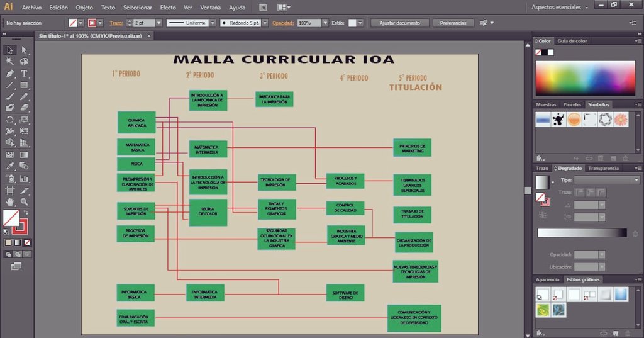
Task: Select the Blend tool
Action: 25,167
